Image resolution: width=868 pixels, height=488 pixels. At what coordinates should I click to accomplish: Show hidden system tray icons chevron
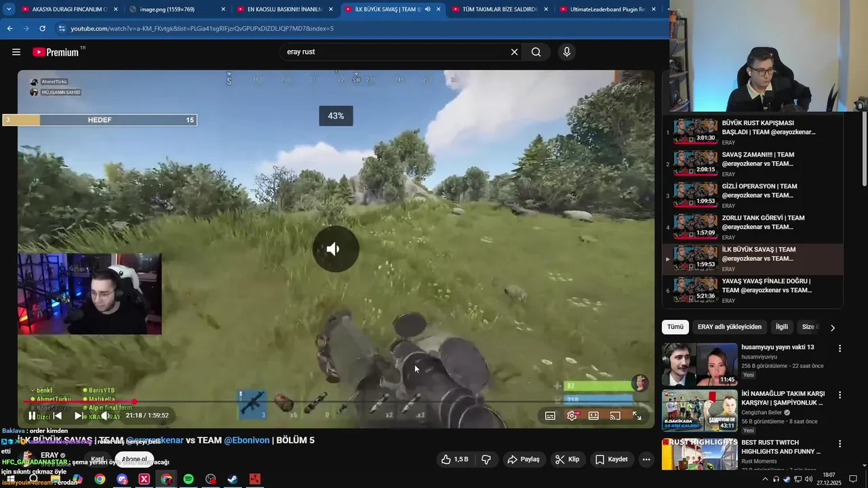pos(766,479)
